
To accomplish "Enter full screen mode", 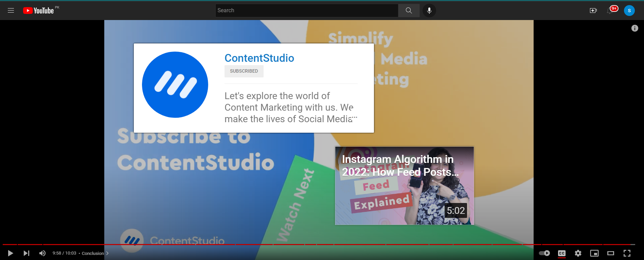I will [x=627, y=253].
